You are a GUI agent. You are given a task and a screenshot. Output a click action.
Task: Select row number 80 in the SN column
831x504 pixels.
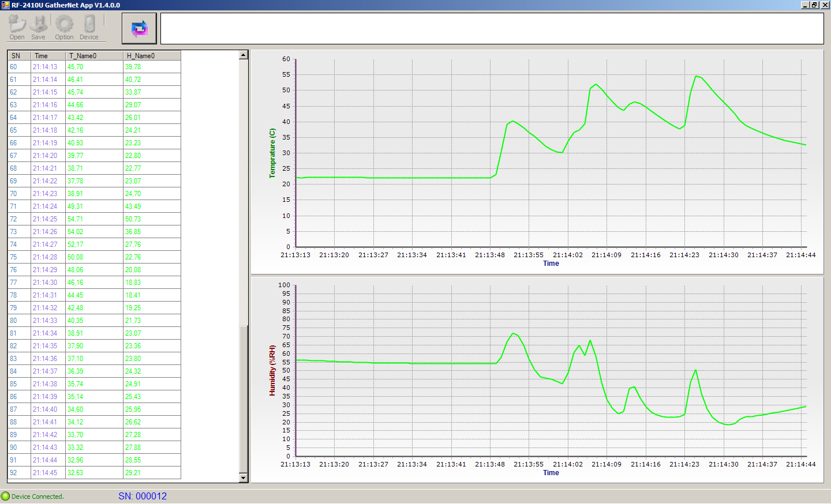point(19,321)
